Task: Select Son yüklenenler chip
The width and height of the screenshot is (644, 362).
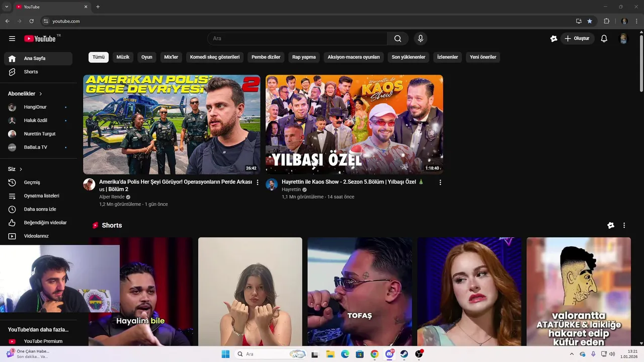Action: tap(409, 57)
